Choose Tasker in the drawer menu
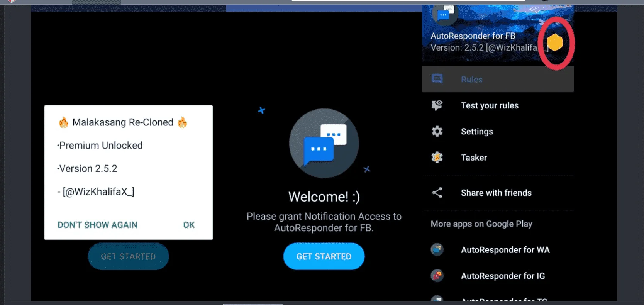The image size is (644, 305). point(498,158)
